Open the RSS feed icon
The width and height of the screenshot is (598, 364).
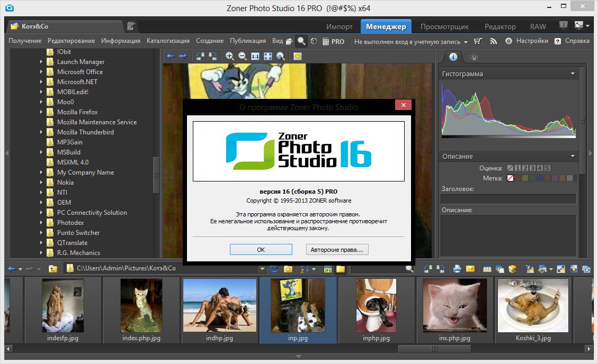[x=494, y=41]
